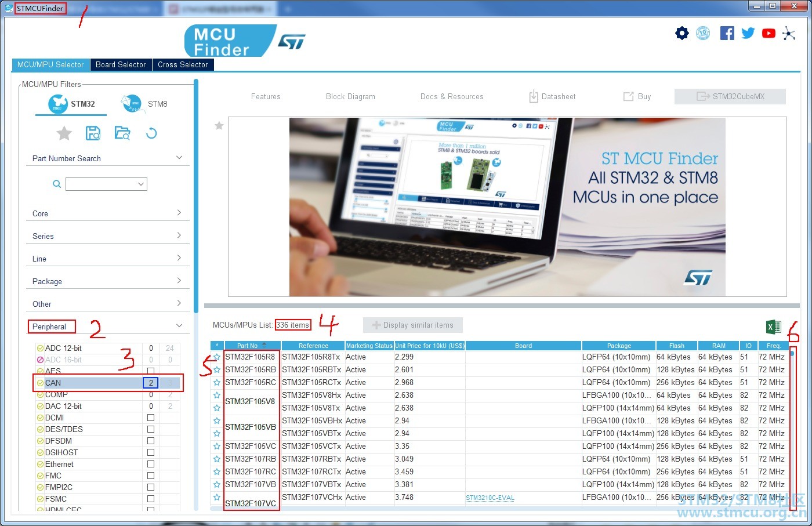Click the load saved search folder icon
The image size is (812, 526).
point(122,133)
